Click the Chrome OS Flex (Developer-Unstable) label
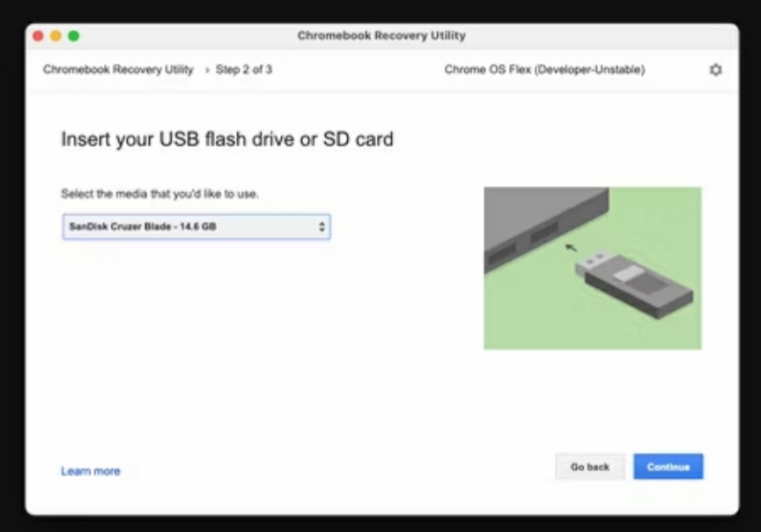This screenshot has height=532, width=761. [x=544, y=70]
